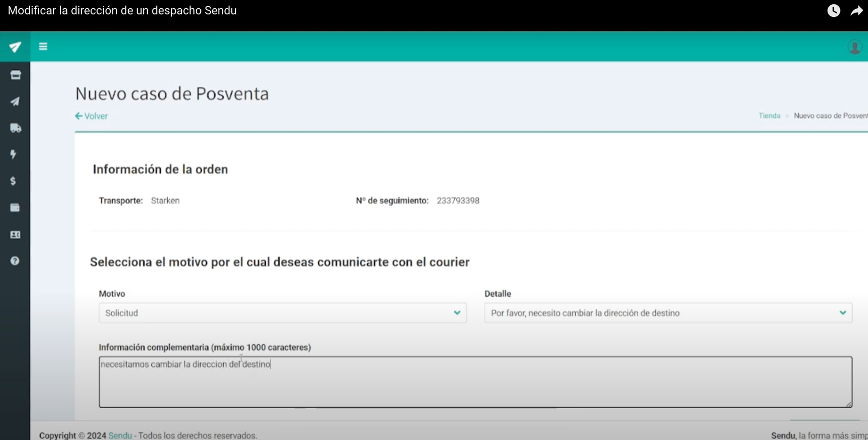The image size is (868, 440).
Task: Grab the text area resize handle
Action: [x=849, y=404]
